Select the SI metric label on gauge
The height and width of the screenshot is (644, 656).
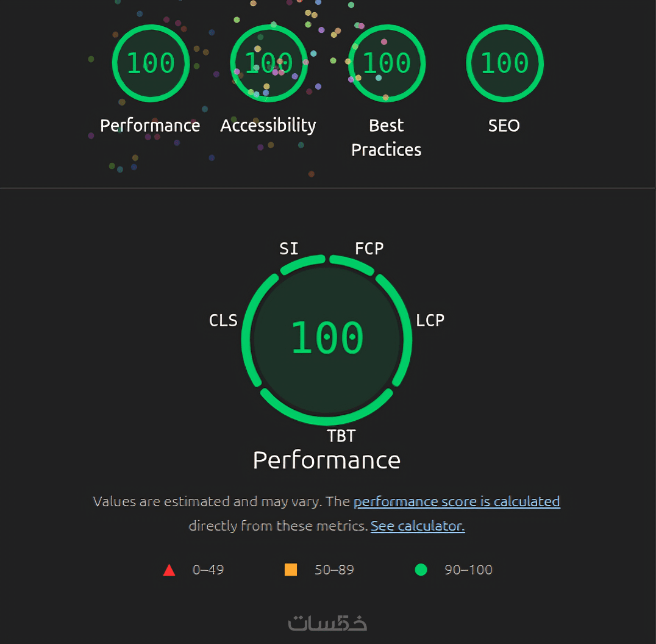[x=289, y=248]
